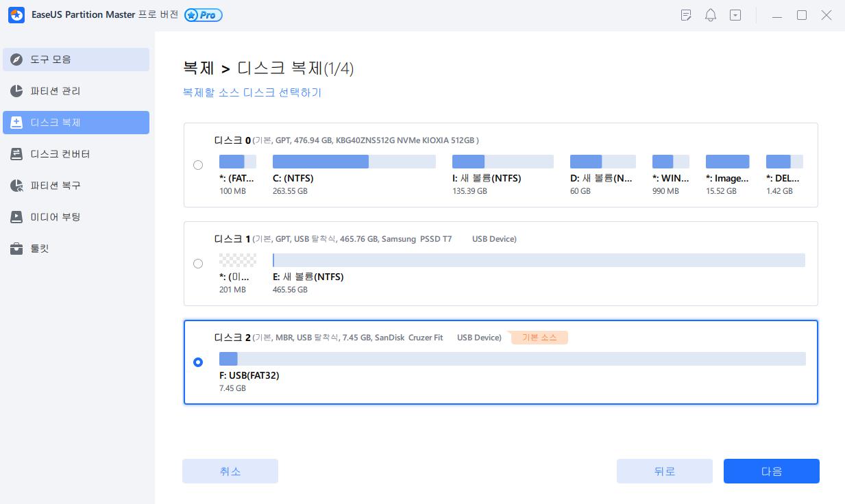Click the 다음 button
Screen dimensions: 845x504
(x=771, y=471)
